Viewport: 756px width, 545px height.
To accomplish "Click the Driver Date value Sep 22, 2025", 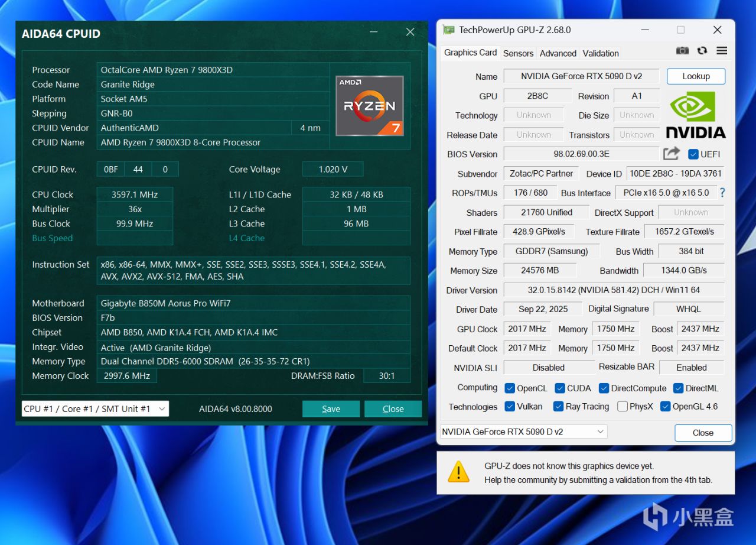I will 543,309.
